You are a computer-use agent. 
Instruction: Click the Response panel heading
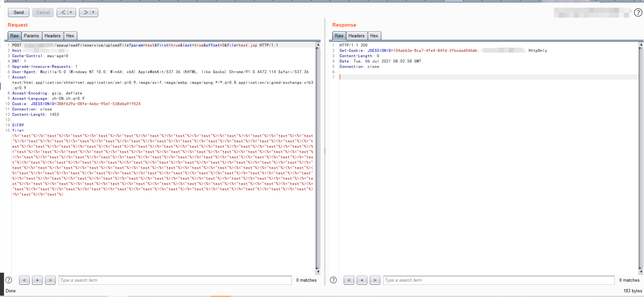(344, 25)
